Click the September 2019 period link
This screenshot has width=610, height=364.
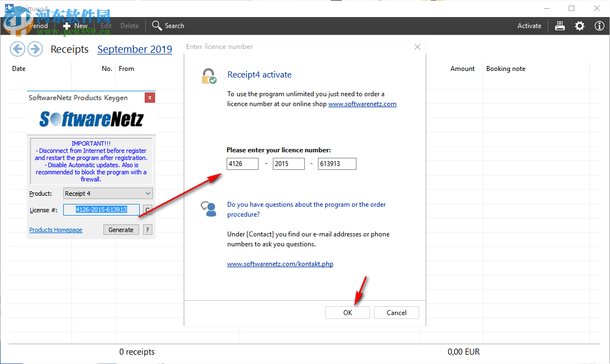click(x=134, y=49)
